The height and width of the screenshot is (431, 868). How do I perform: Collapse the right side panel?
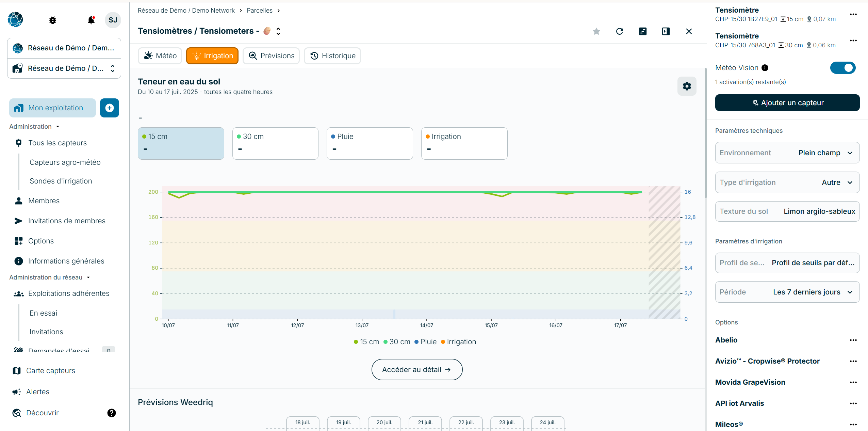point(666,31)
